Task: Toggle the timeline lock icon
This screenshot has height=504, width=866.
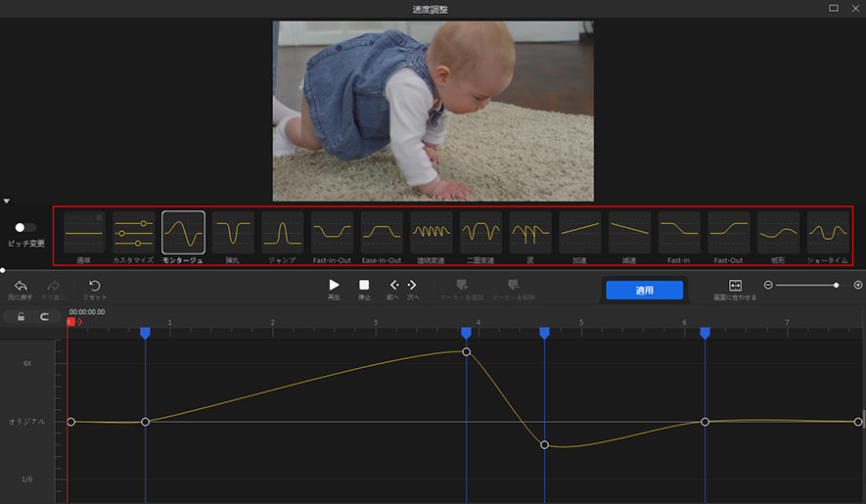Action: tap(21, 317)
